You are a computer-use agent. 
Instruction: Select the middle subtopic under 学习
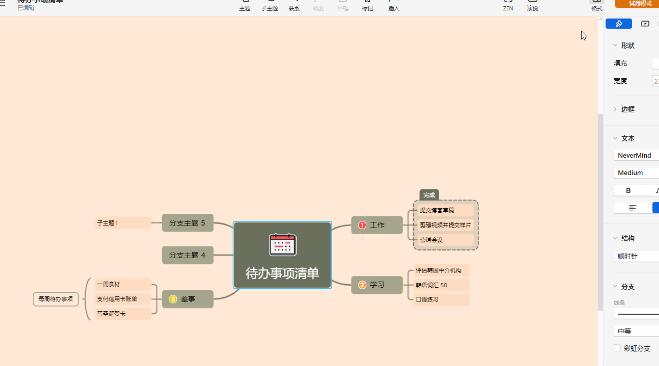[x=441, y=285]
